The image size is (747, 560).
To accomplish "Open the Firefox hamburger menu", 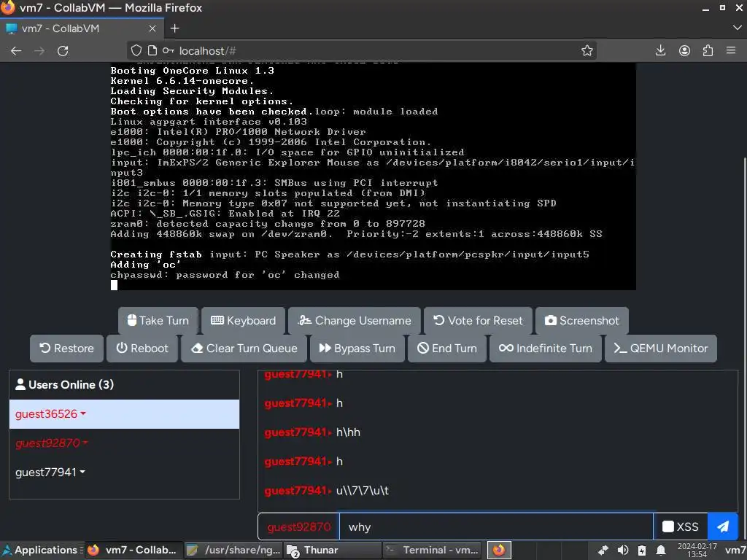I will click(x=731, y=50).
